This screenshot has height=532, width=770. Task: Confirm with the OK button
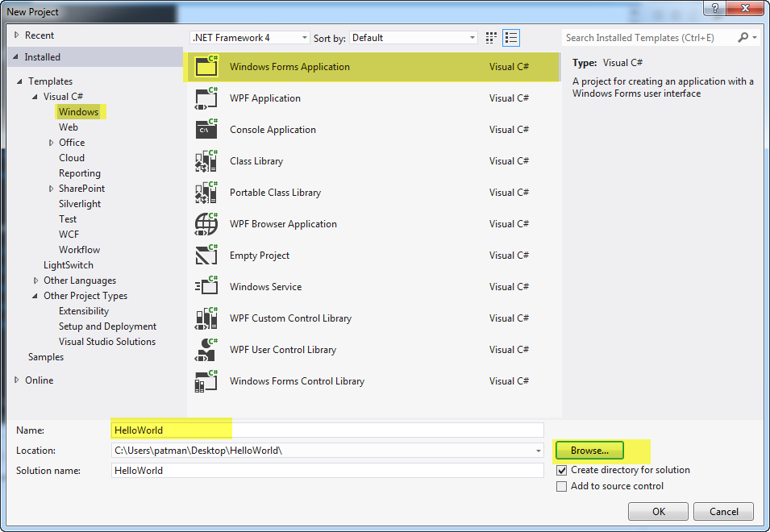tap(658, 511)
